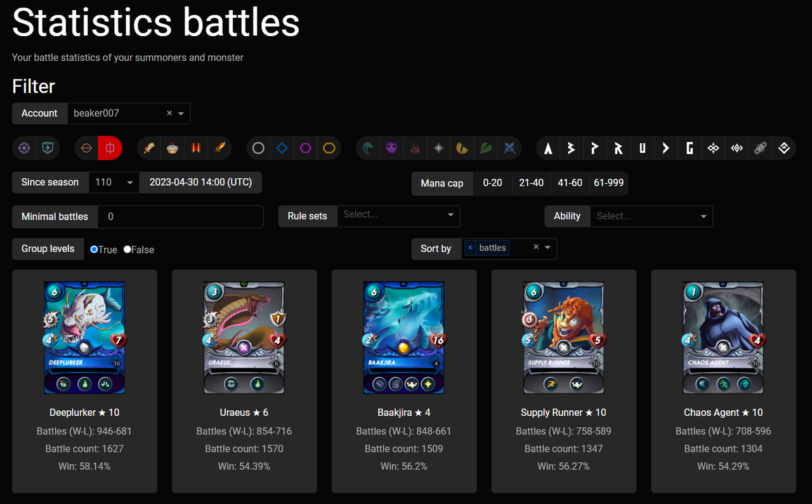The height and width of the screenshot is (504, 812).
Task: Filter by red banner brawl icon
Action: [196, 148]
